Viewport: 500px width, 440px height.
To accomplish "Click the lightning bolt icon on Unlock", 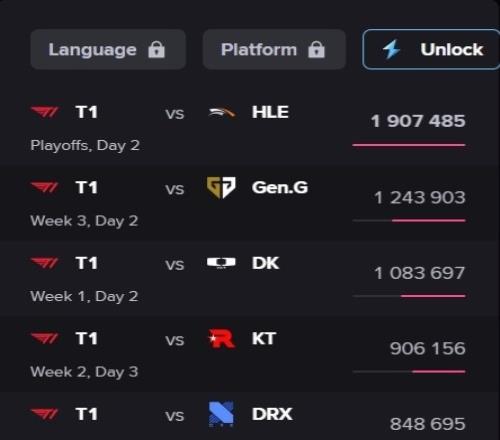I will pyautogui.click(x=391, y=49).
